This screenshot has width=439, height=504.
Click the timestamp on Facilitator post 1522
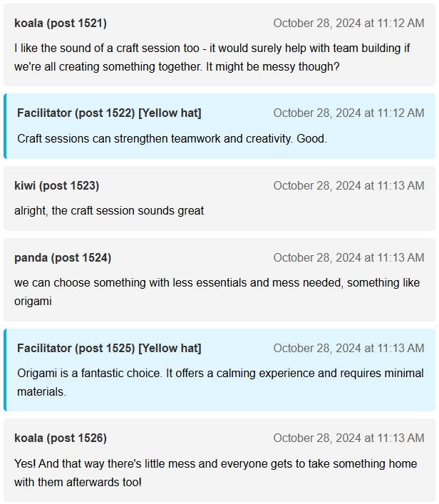click(348, 113)
